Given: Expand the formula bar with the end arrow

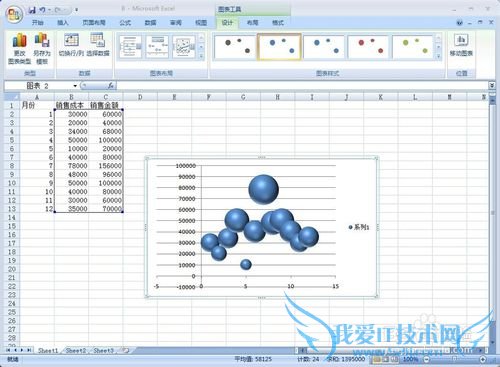Looking at the screenshot, I should 492,86.
